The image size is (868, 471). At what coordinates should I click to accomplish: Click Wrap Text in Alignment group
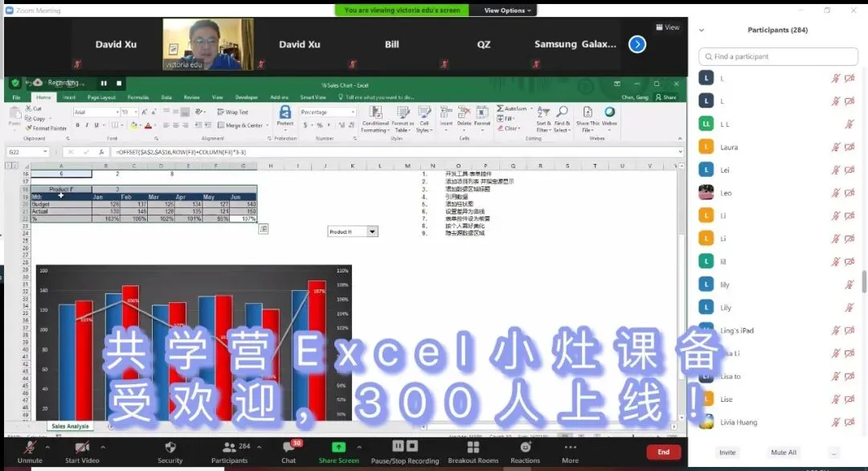pos(232,112)
